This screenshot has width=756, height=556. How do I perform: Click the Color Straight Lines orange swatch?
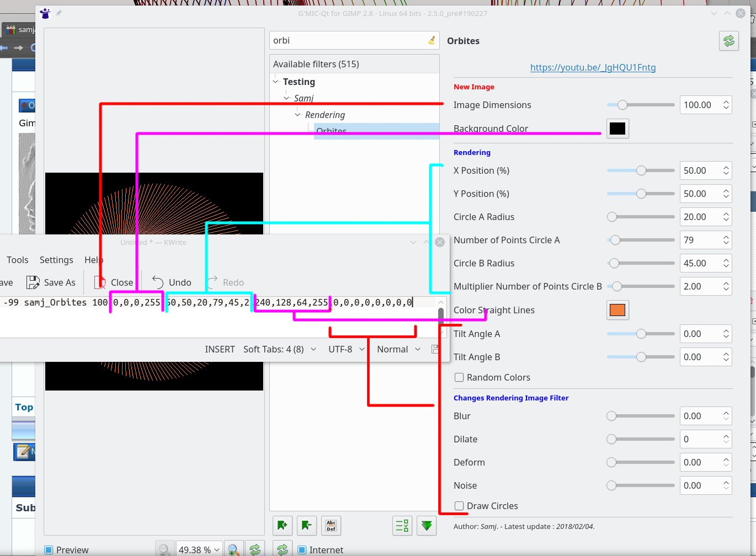617,310
